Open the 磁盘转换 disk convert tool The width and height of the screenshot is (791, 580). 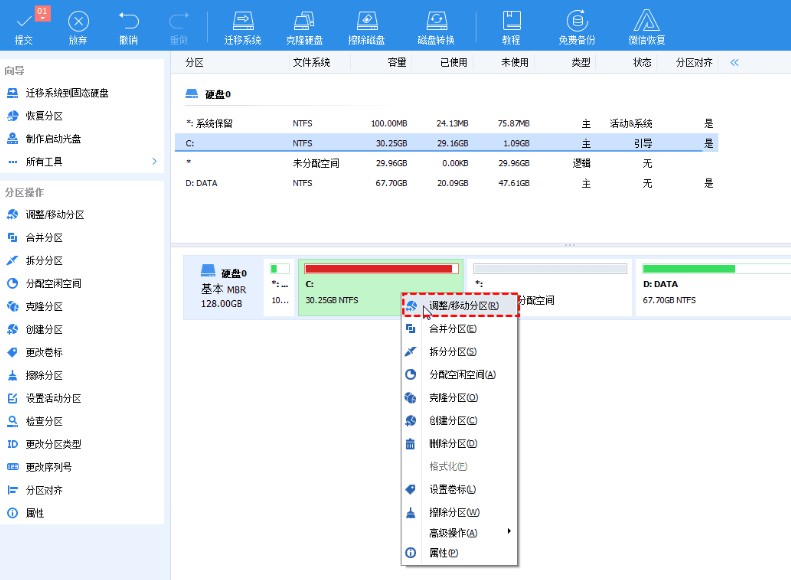pos(436,21)
